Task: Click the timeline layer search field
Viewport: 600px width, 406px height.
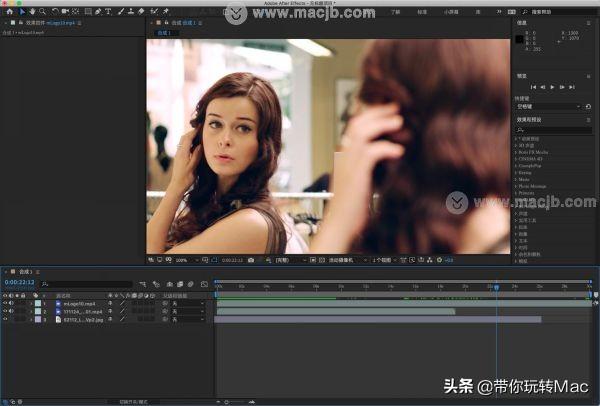Action: point(87,284)
